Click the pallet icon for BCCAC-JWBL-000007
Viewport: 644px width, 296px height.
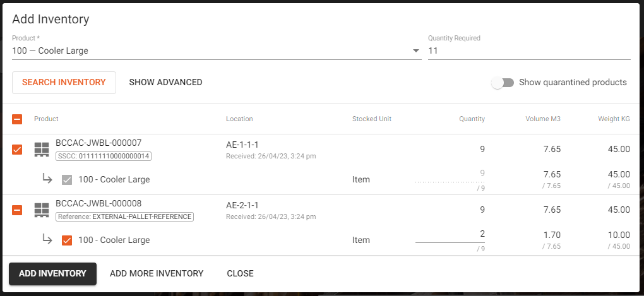42,150
